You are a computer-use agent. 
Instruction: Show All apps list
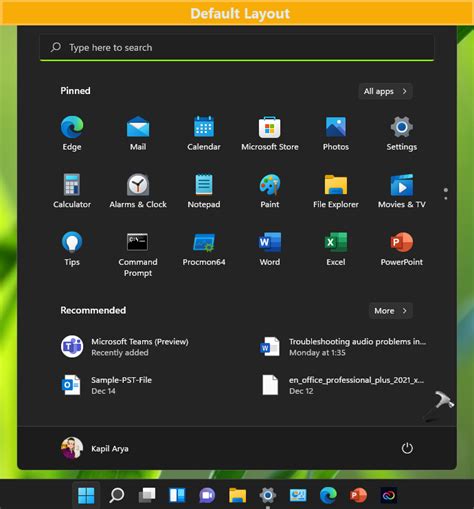pyautogui.click(x=385, y=91)
